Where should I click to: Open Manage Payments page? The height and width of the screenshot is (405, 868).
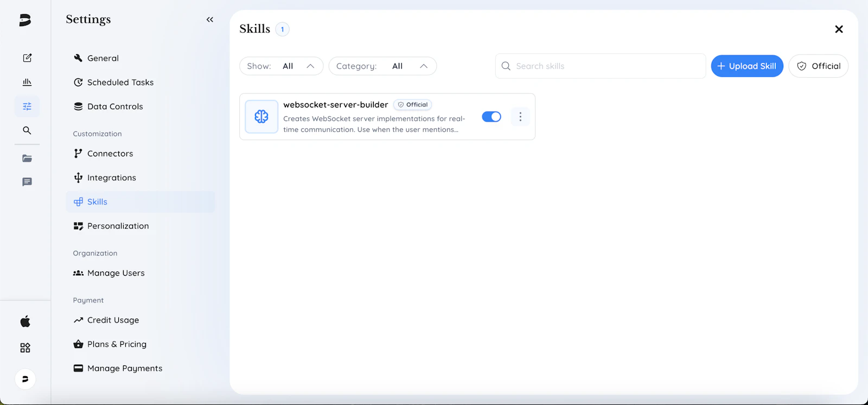[141, 368]
